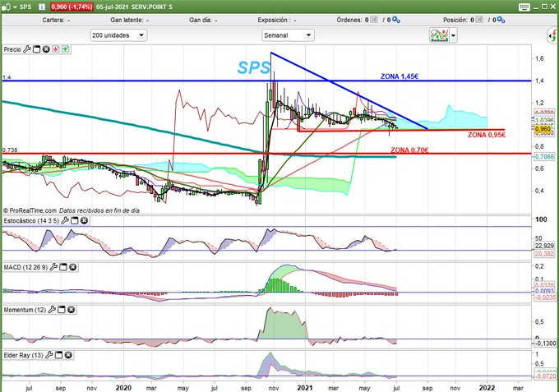Open Estocástico settings wrench

65,220
